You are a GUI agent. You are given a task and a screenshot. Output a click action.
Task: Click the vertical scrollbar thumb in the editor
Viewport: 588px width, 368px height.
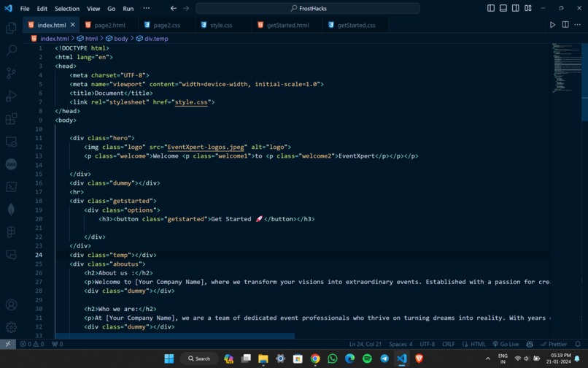[584, 82]
